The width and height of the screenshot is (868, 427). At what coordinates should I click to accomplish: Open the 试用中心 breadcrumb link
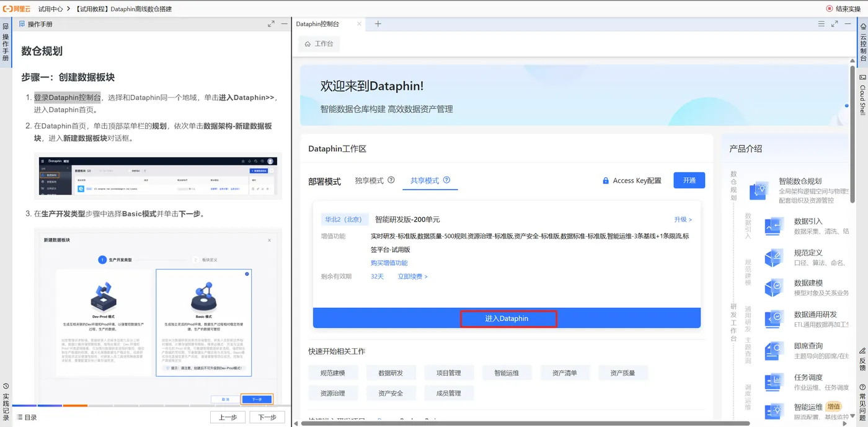(51, 9)
